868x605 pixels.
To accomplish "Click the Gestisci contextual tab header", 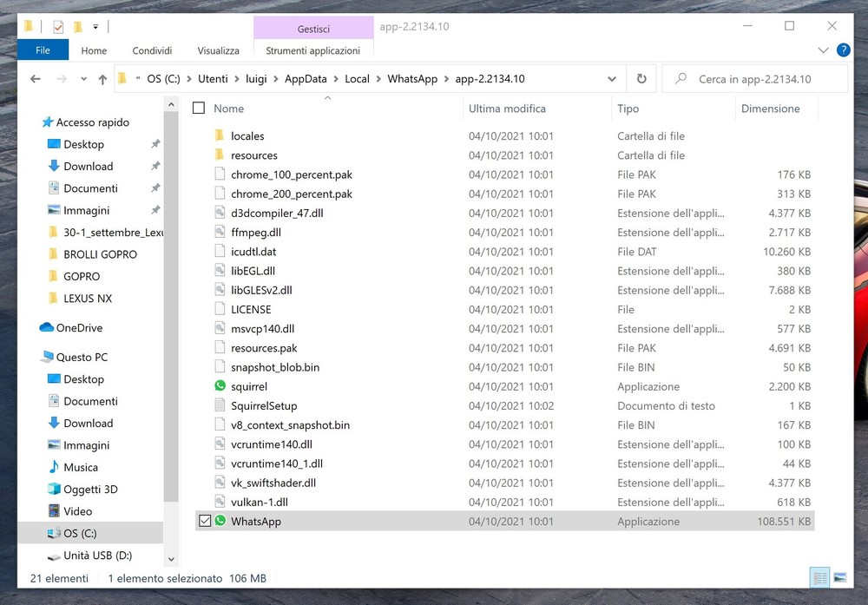I will pos(313,29).
